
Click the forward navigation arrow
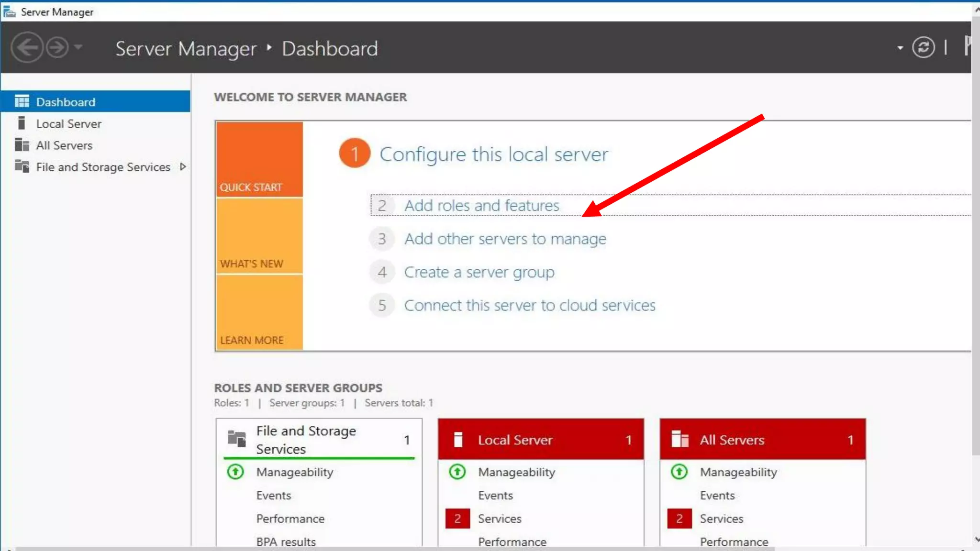[57, 47]
